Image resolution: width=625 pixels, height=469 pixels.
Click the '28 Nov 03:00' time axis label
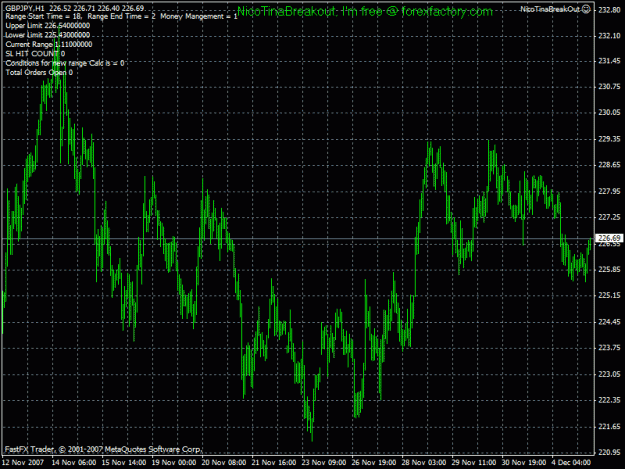(424, 462)
